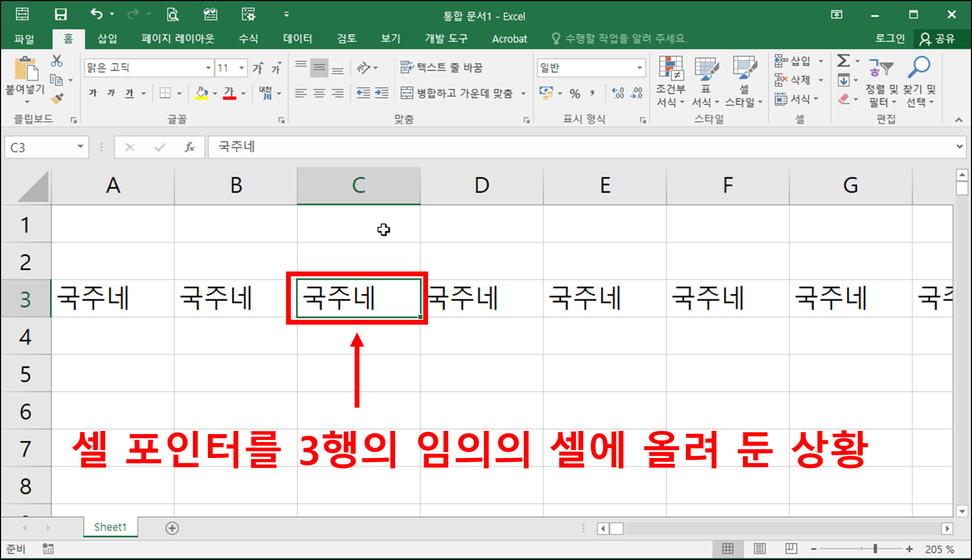The width and height of the screenshot is (972, 560).
Task: Increase font size with large 가 icon
Action: pos(258,68)
